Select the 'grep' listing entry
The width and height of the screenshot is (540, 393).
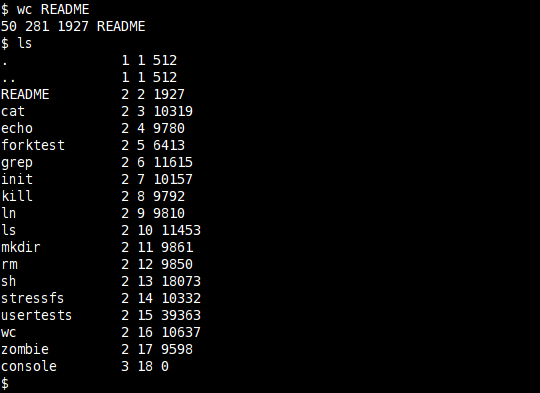click(17, 163)
